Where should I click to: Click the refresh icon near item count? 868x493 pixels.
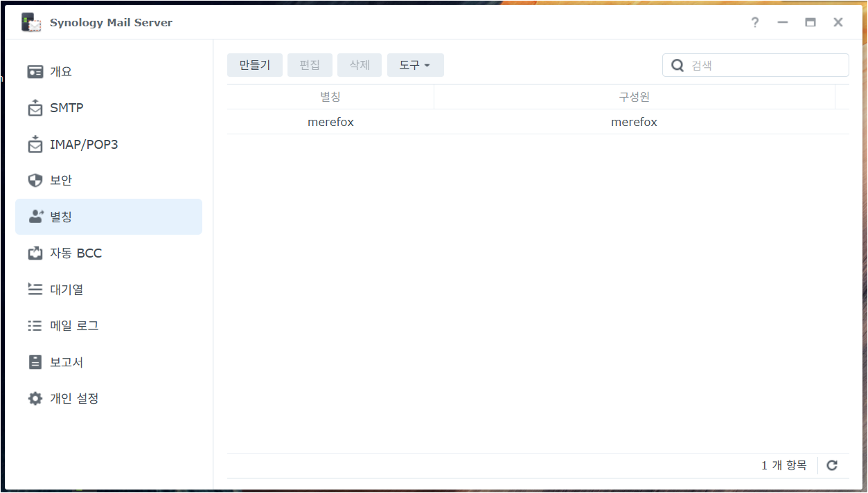[831, 465]
